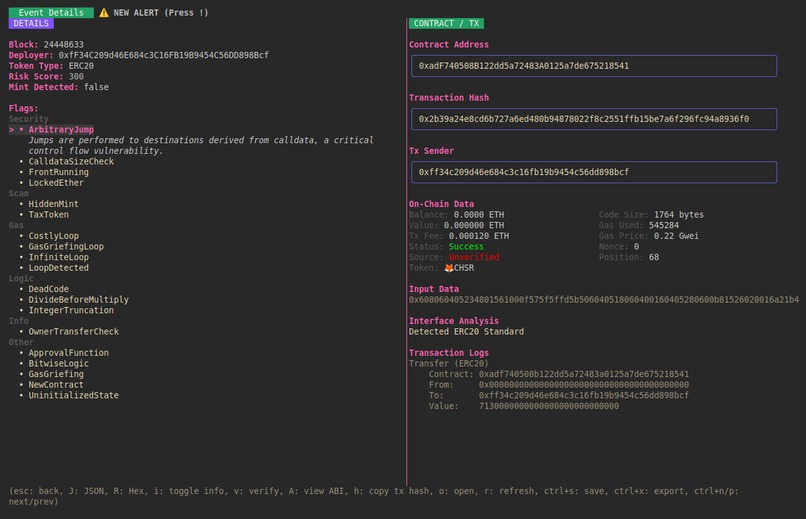Image resolution: width=806 pixels, height=519 pixels.
Task: Select the DeadCode flag
Action: click(48, 289)
